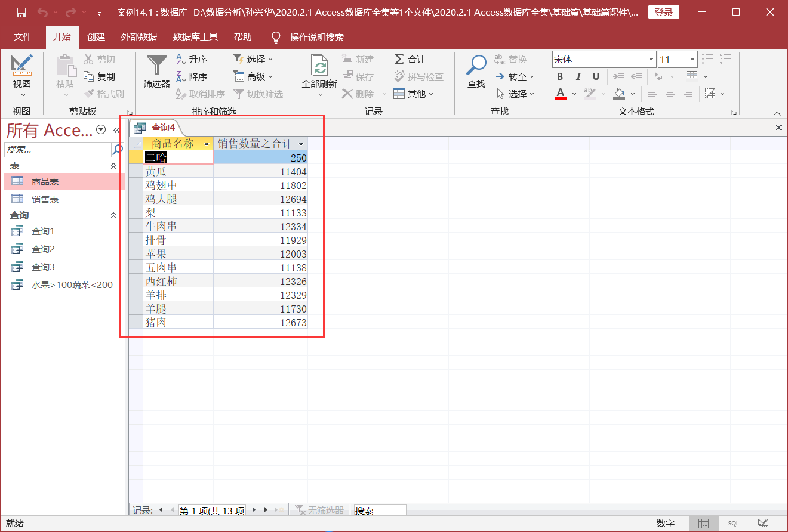This screenshot has width=788, height=532.
Task: Switch to Datasheet view in status bar
Action: click(x=704, y=524)
